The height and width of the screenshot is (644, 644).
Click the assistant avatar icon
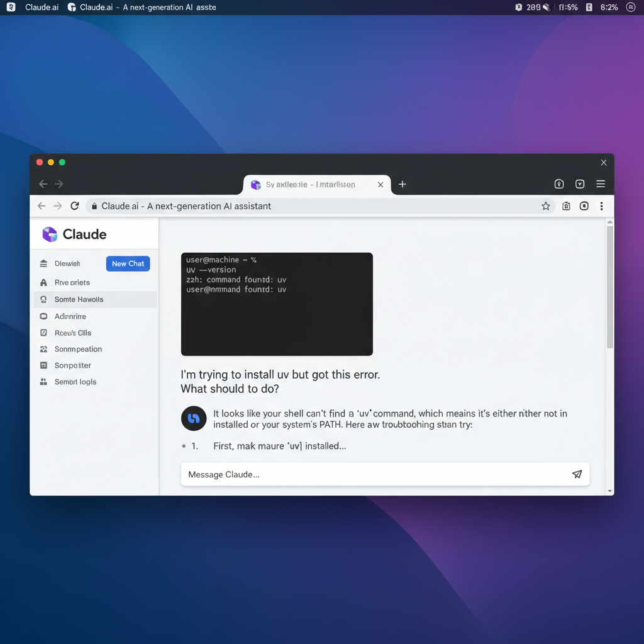pos(194,418)
